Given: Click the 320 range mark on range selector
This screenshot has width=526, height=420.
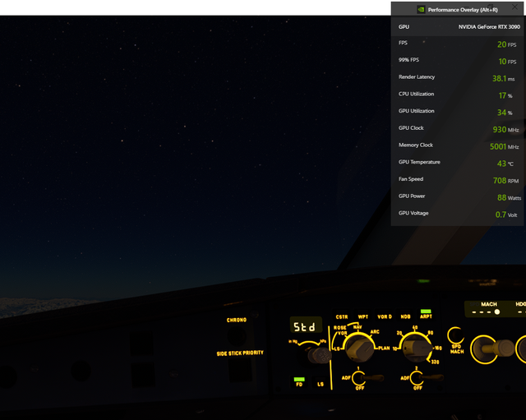Looking at the screenshot, I should [435, 362].
